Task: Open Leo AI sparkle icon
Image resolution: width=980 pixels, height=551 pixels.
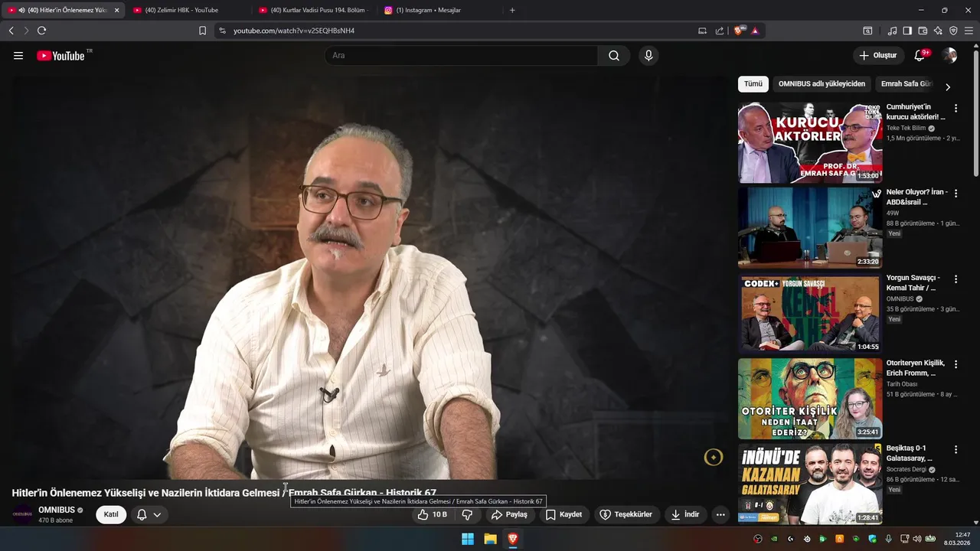Action: (x=938, y=31)
